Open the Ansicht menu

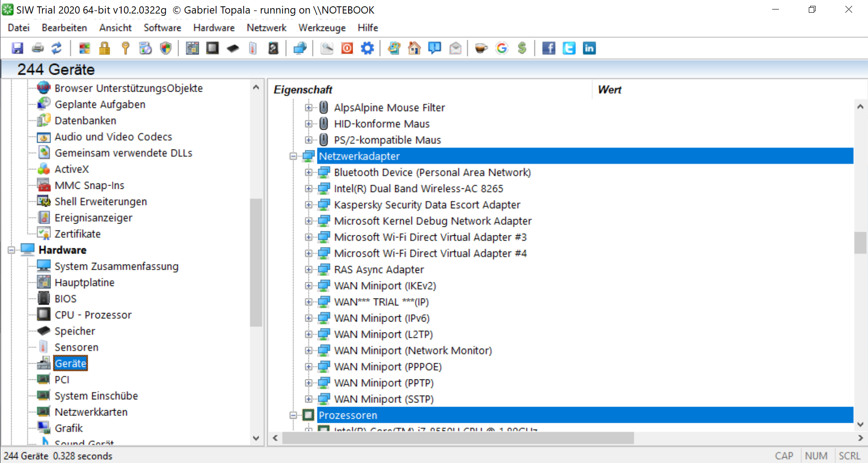(x=115, y=28)
